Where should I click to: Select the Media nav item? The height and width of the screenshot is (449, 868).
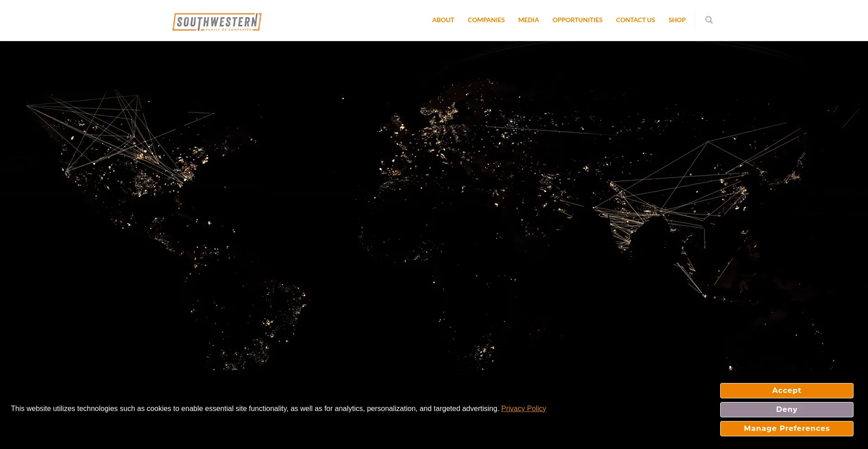point(528,20)
